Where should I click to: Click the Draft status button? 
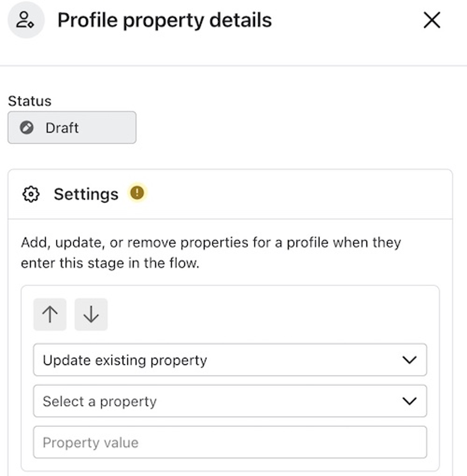click(72, 127)
